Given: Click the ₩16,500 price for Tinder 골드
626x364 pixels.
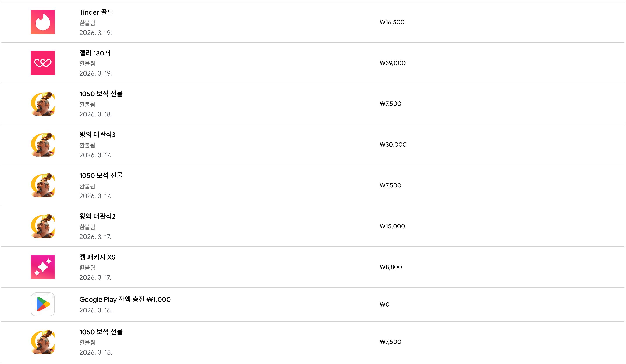Looking at the screenshot, I should coord(392,22).
